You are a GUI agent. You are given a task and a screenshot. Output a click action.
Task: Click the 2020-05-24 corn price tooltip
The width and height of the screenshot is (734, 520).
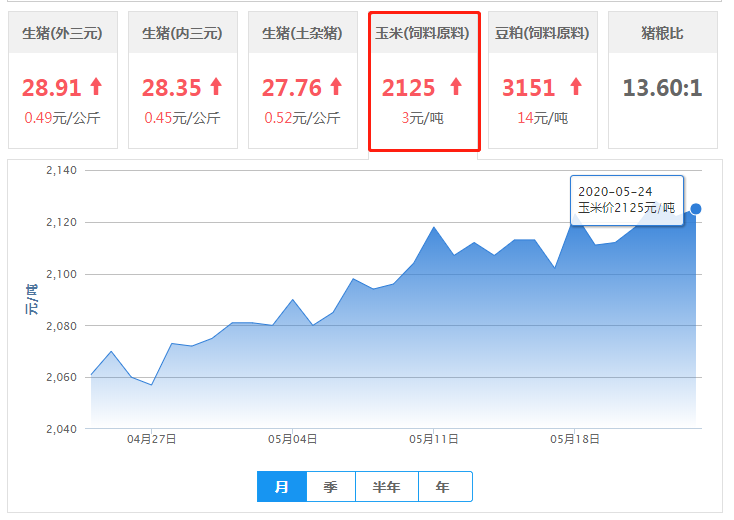click(x=626, y=200)
